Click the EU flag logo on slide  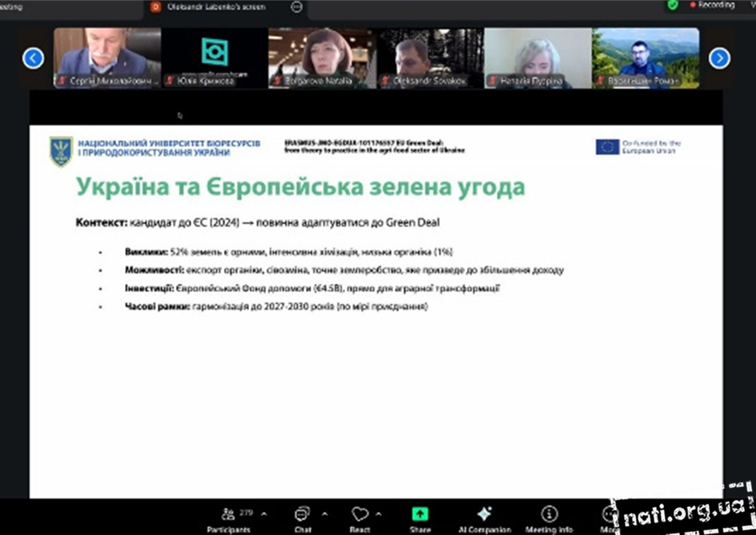(607, 147)
